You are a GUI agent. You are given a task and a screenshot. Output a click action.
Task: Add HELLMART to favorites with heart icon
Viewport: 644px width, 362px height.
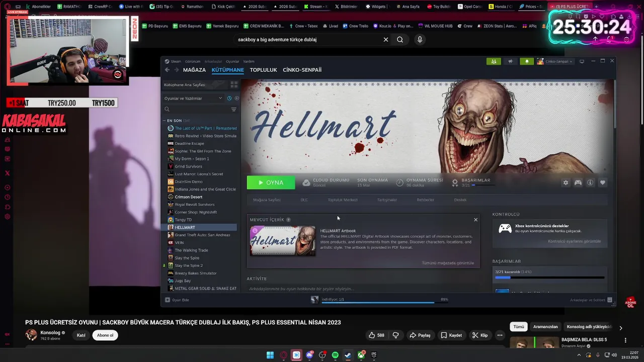coord(603,183)
